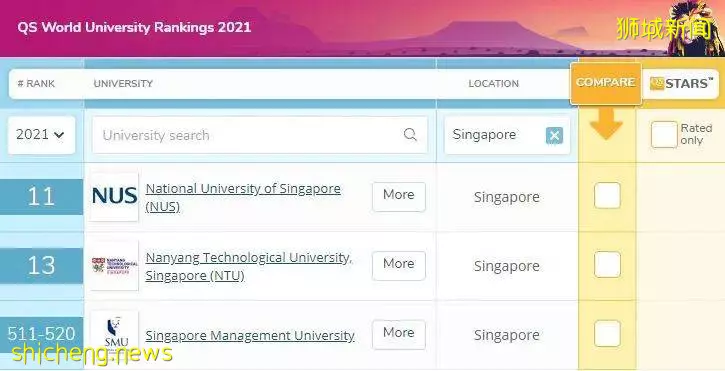Viewport: 725px width, 371px height.
Task: Click the orange compare arrow icon
Action: pyautogui.click(x=606, y=124)
